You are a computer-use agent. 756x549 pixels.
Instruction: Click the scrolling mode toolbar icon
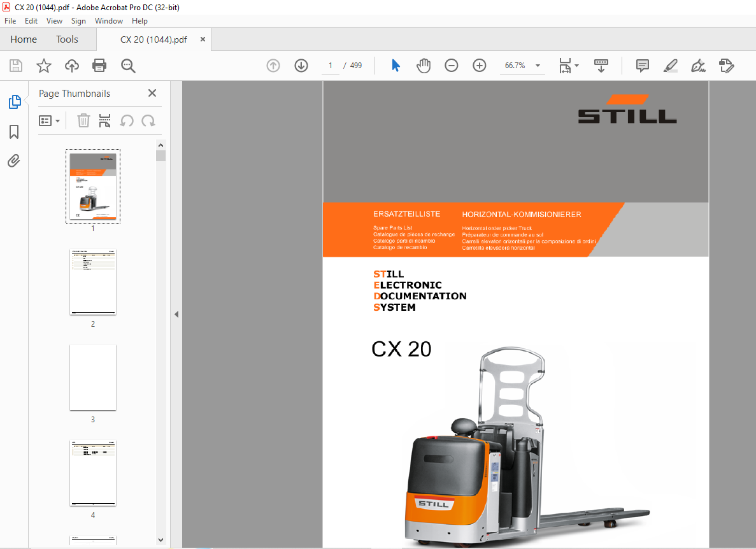[601, 66]
